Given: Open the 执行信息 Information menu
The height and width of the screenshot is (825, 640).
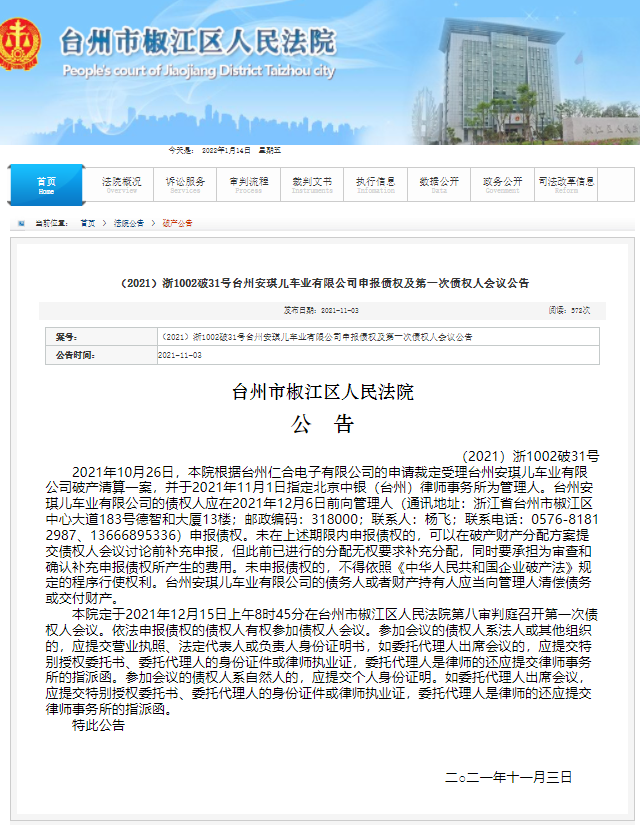Looking at the screenshot, I should (376, 185).
